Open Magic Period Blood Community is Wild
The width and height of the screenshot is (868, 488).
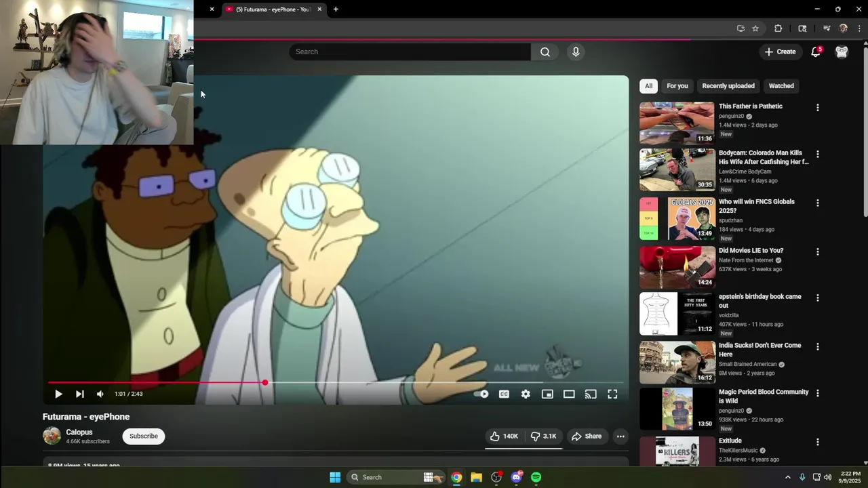click(764, 396)
